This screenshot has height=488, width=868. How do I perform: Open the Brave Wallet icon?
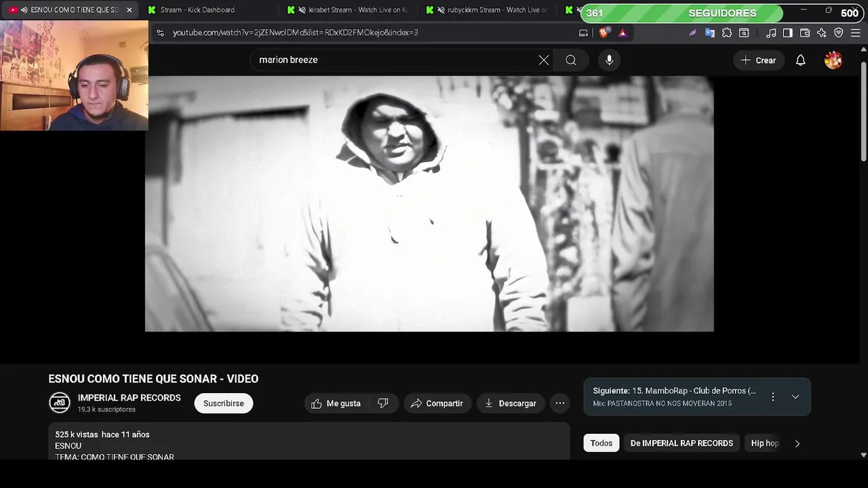(x=805, y=33)
